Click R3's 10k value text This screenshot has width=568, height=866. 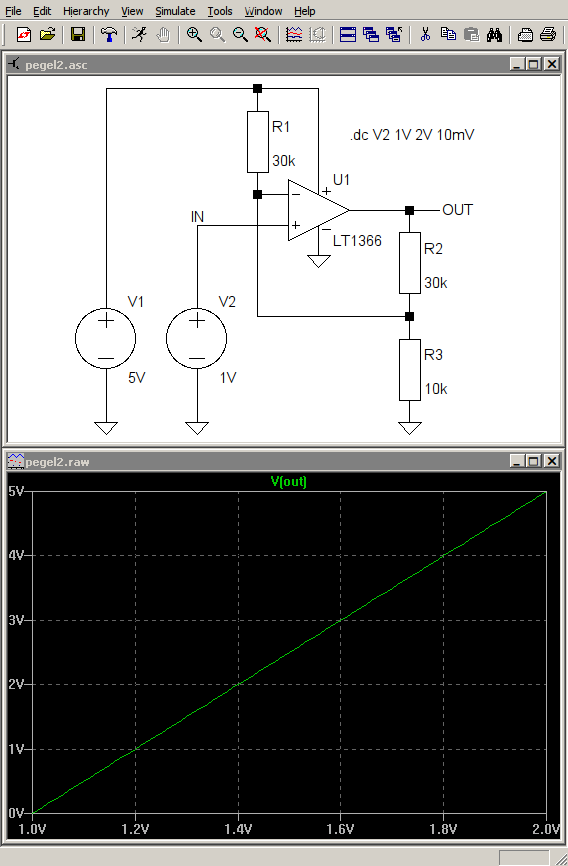tap(436, 389)
